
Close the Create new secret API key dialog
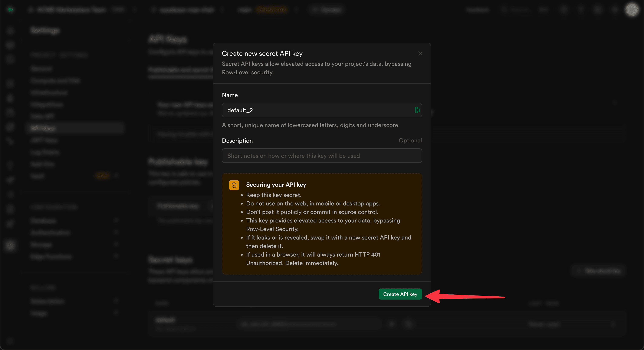click(x=420, y=53)
